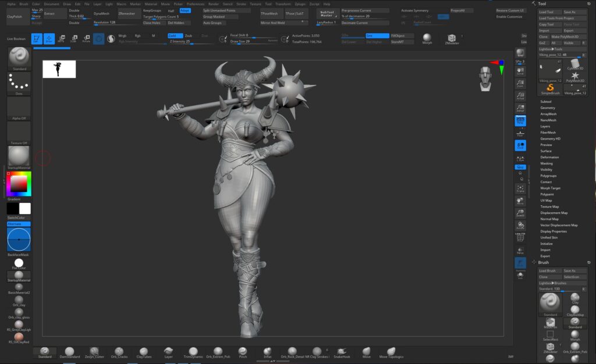This screenshot has width=596, height=364.
Task: Expand the UV Map section
Action: 546,201
